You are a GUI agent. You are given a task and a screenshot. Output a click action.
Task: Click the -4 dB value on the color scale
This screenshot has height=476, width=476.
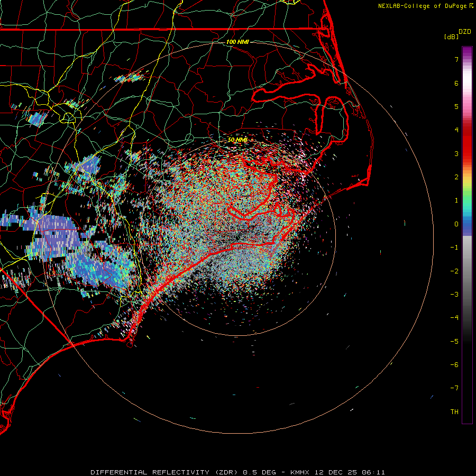(454, 318)
